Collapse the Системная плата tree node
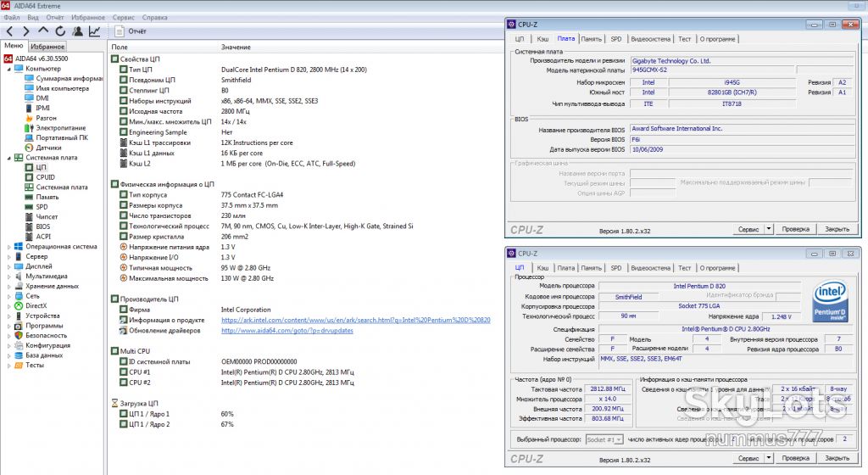 (x=8, y=158)
